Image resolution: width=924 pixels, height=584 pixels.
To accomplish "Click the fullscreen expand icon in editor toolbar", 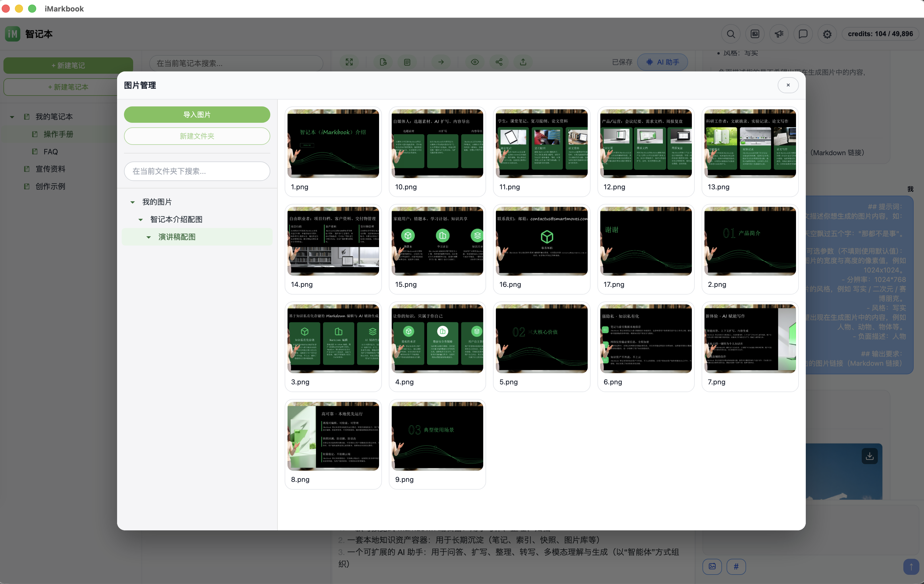I will point(349,62).
